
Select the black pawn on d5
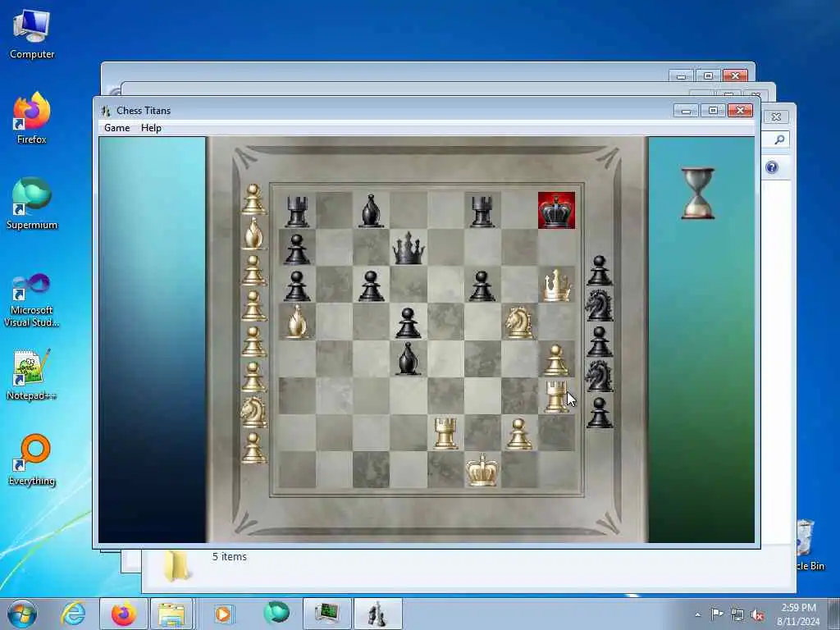(x=409, y=322)
